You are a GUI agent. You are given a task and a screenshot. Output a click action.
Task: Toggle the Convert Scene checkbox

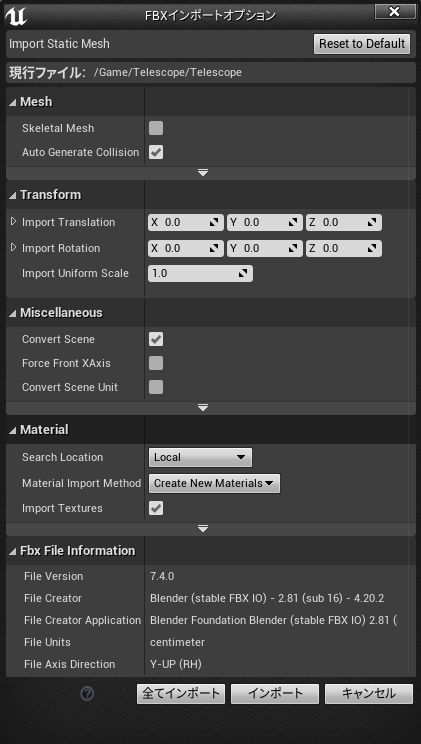point(156,339)
